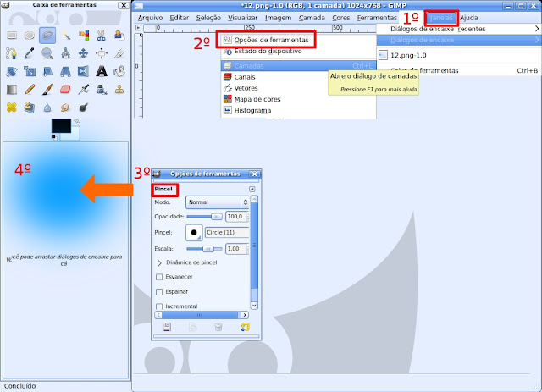Reset colors to default black and white
This screenshot has height=392, width=542.
pos(54,137)
